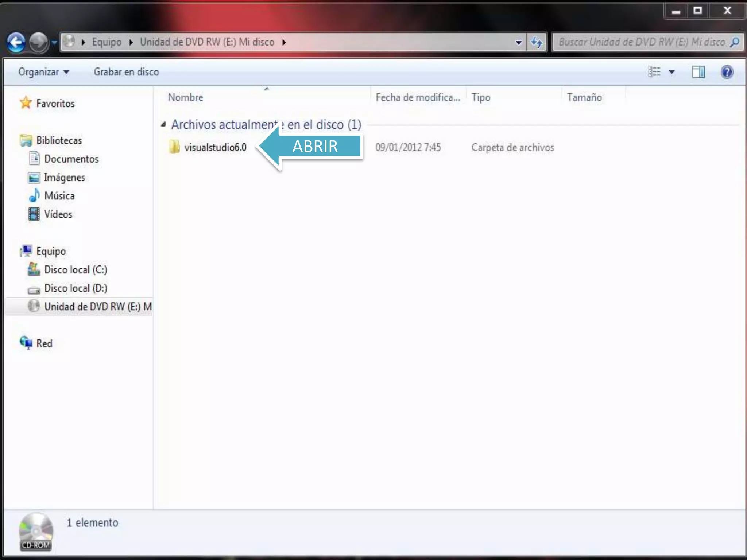Viewport: 747px width, 560px height.
Task: Click the Buscar Unidad de DVD search field
Action: pyautogui.click(x=641, y=43)
